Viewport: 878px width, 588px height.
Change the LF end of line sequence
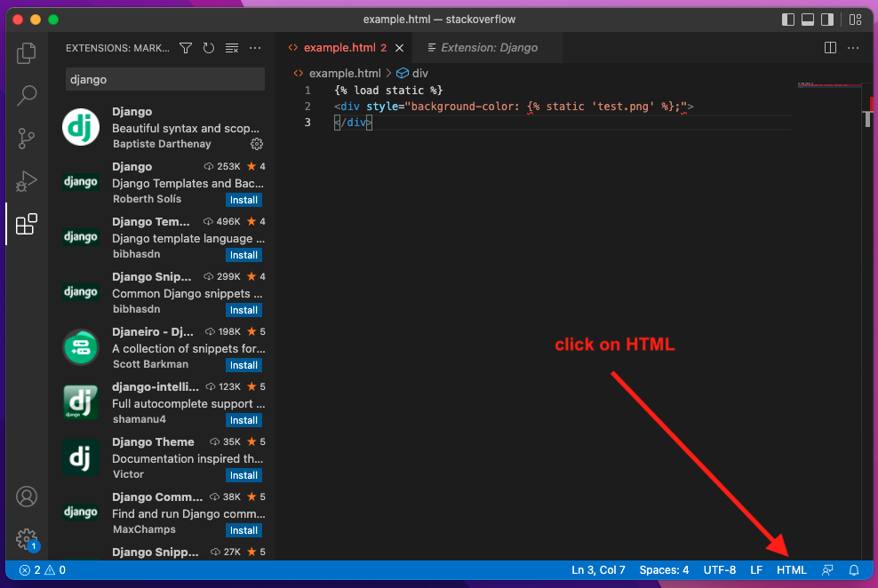tap(756, 570)
